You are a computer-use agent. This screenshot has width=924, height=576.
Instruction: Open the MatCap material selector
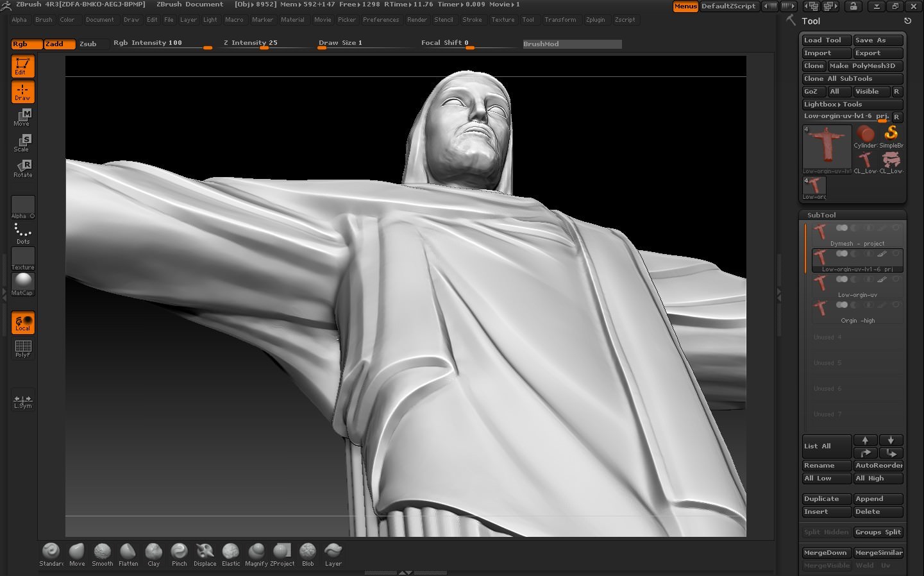tap(23, 285)
